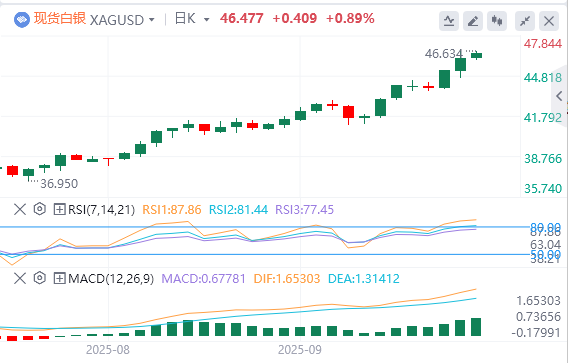Select the latest candle near 46.634
Viewport: 568px width, 363px height.
476,55
